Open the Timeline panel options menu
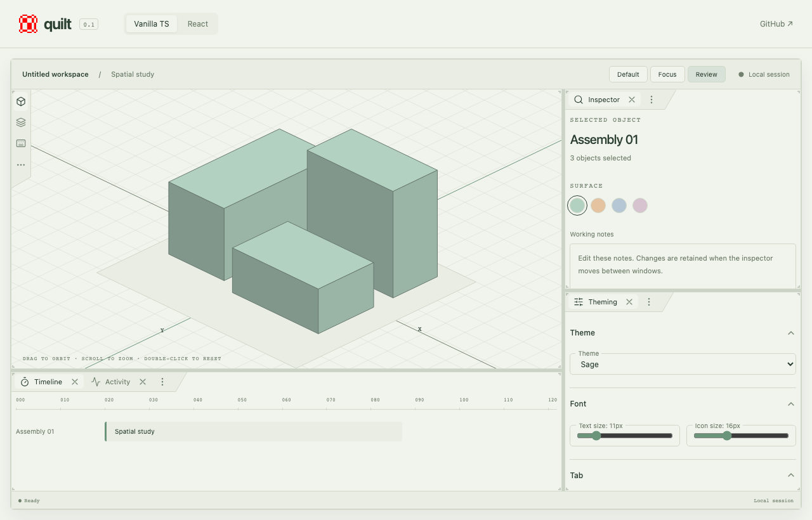Viewport: 812px width, 520px height. click(x=162, y=382)
